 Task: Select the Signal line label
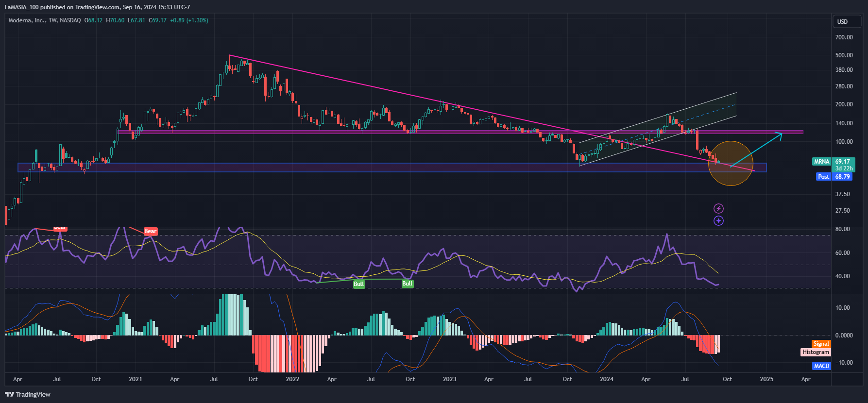(x=821, y=344)
